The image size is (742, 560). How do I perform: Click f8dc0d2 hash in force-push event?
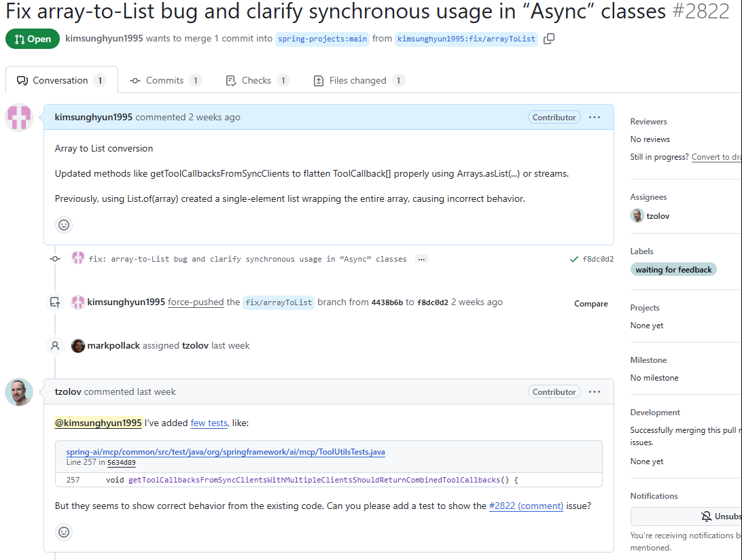click(433, 302)
